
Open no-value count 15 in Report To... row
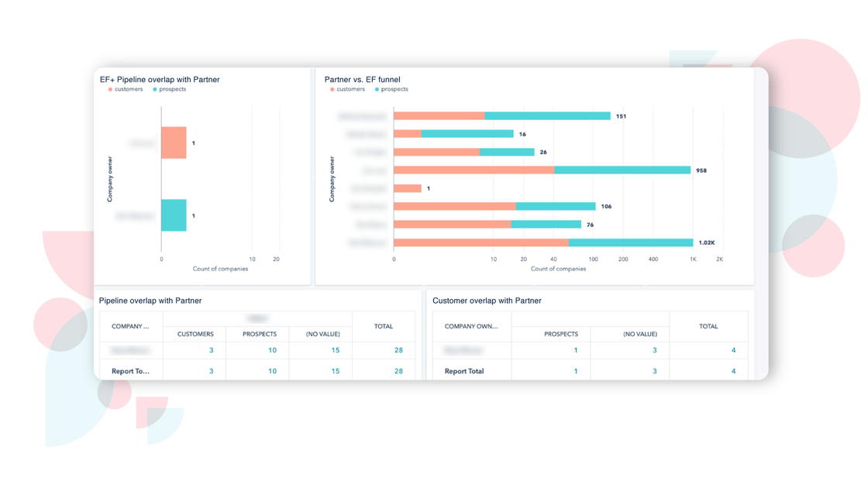click(336, 372)
